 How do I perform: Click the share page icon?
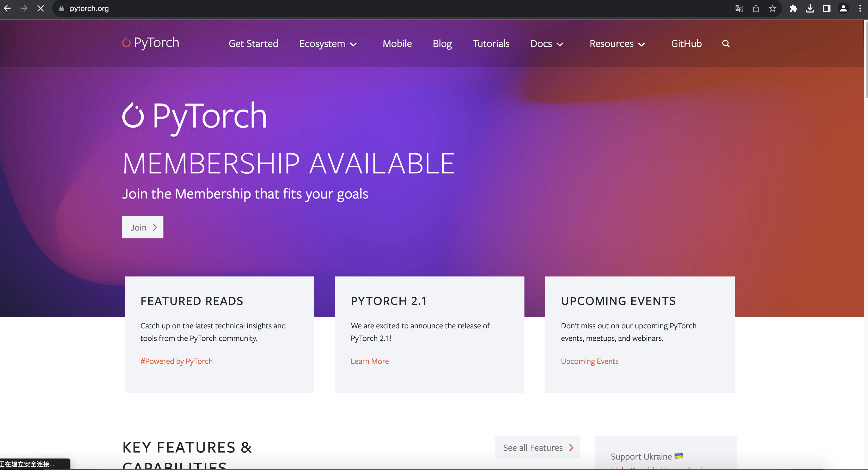coord(756,8)
